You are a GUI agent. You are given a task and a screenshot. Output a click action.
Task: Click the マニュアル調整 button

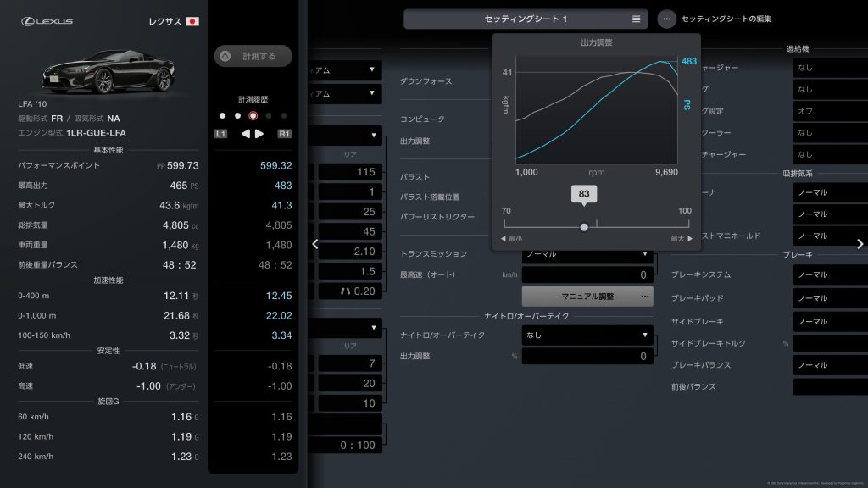point(587,297)
